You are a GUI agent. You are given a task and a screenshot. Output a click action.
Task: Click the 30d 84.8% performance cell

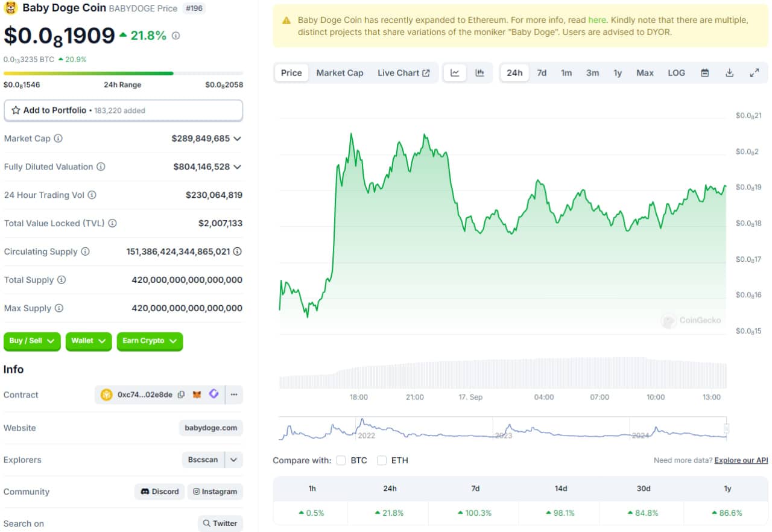(x=643, y=513)
